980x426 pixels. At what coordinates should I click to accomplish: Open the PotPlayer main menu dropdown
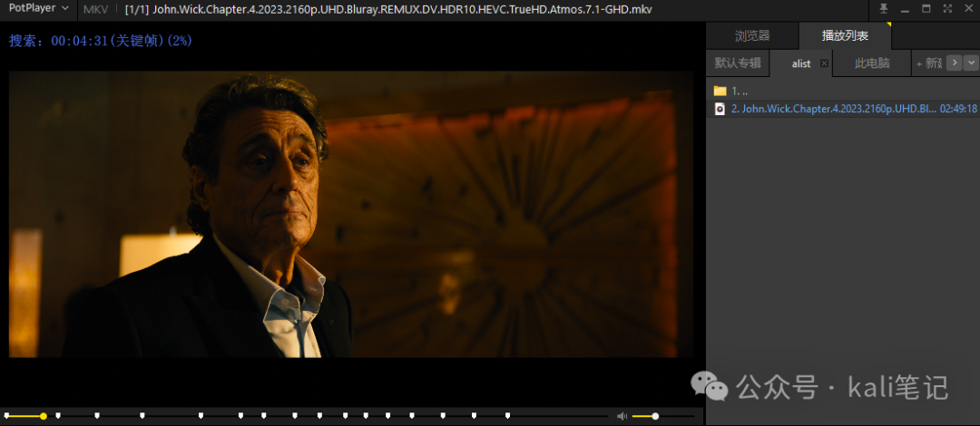click(x=38, y=9)
